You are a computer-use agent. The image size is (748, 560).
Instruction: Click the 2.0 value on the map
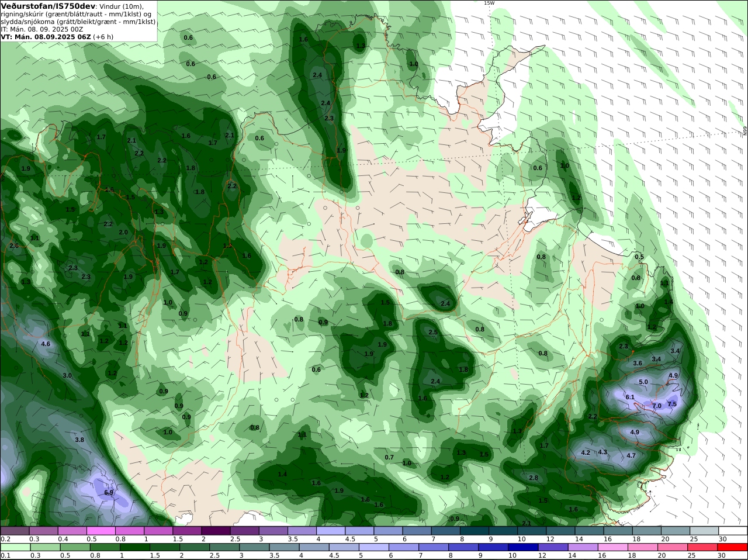coord(123,232)
